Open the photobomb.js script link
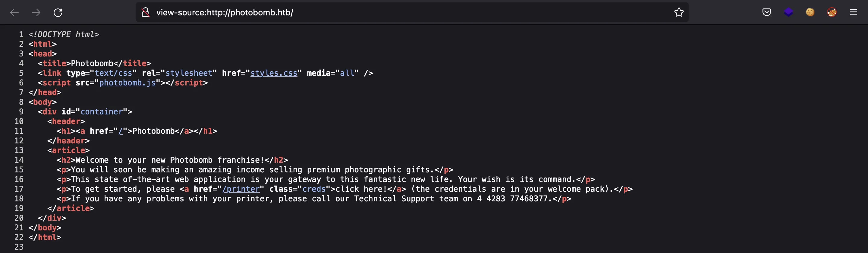The width and height of the screenshot is (868, 253). [127, 83]
